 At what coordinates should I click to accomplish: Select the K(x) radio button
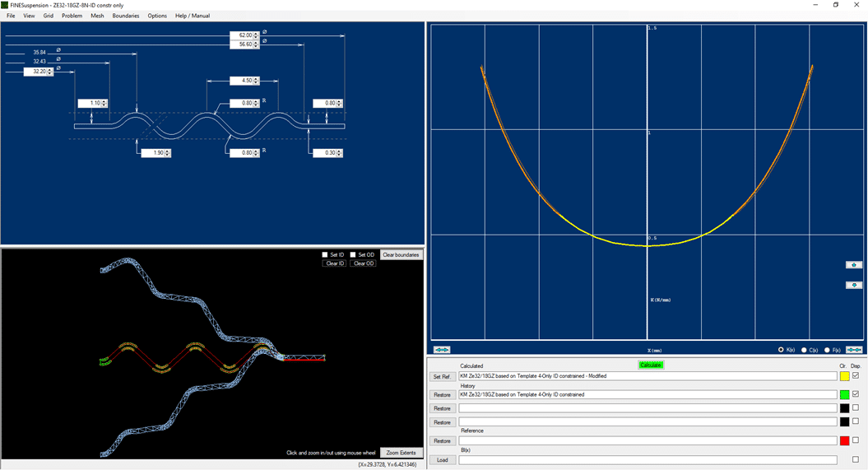tap(781, 350)
